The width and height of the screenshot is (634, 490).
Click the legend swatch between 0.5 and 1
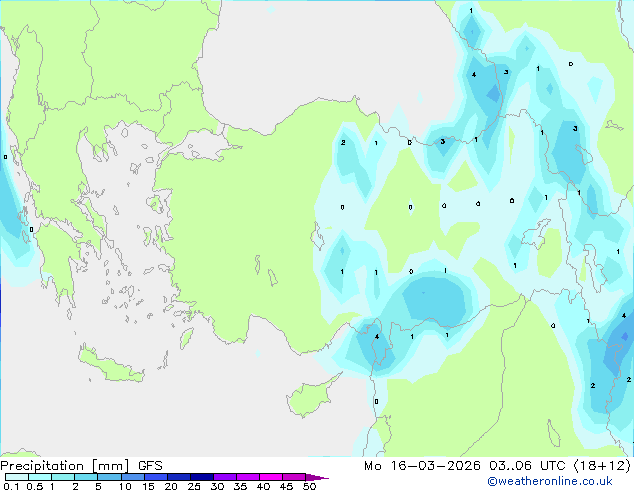40,477
